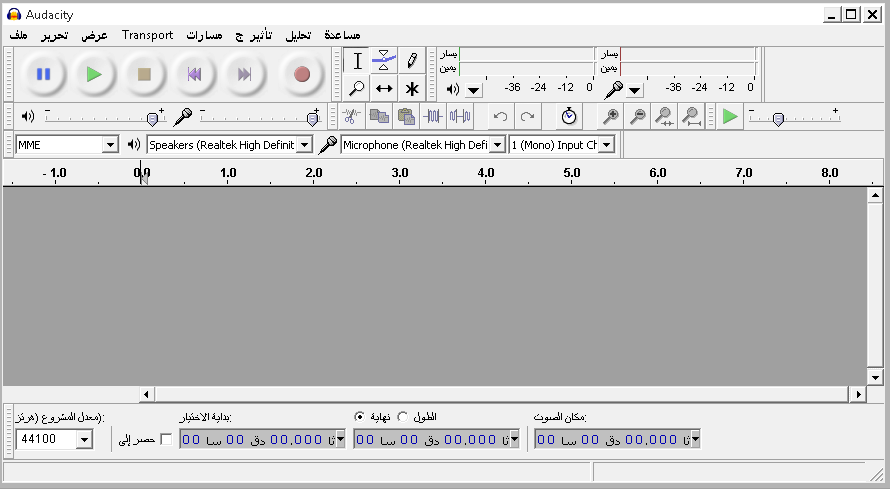Select the Time Shift arrows tool

pyautogui.click(x=384, y=88)
